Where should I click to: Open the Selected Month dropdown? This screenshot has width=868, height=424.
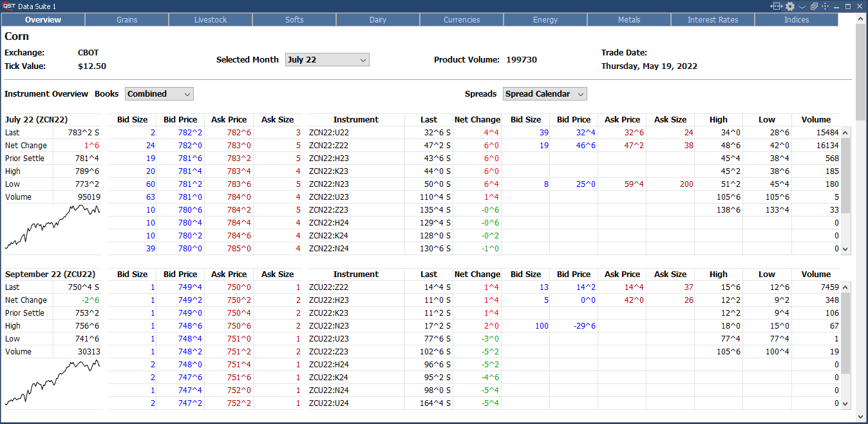tap(327, 59)
